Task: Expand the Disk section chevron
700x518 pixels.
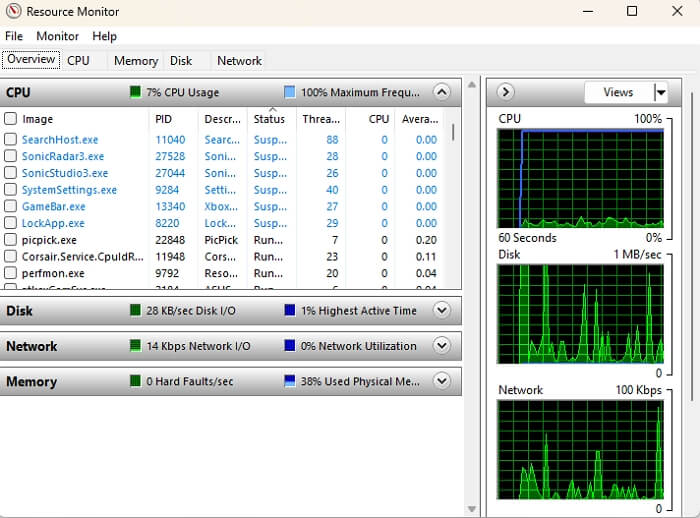Action: [x=442, y=310]
